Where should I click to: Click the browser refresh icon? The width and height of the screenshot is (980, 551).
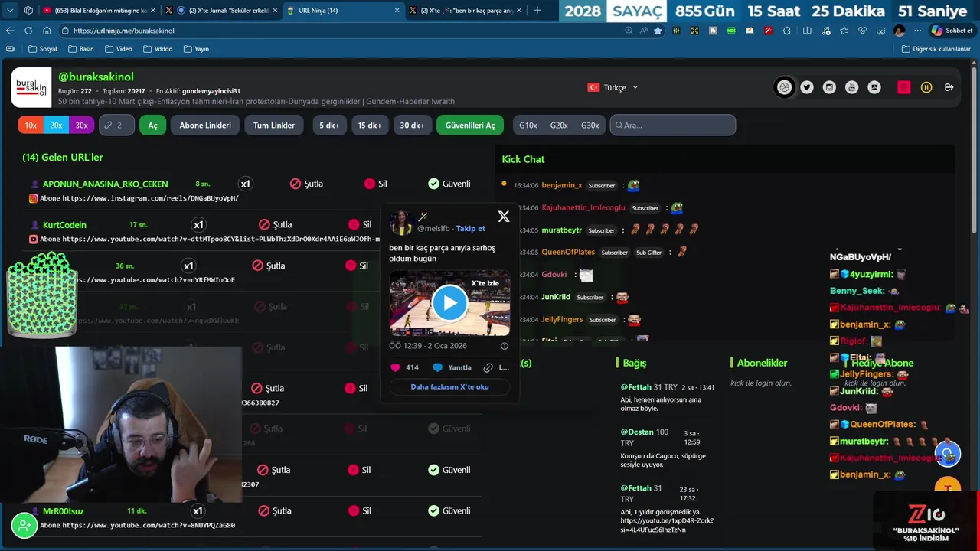pyautogui.click(x=28, y=31)
